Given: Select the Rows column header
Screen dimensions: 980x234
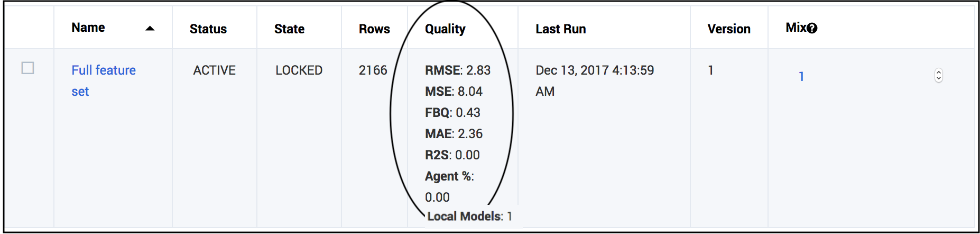Looking at the screenshot, I should click(x=374, y=29).
